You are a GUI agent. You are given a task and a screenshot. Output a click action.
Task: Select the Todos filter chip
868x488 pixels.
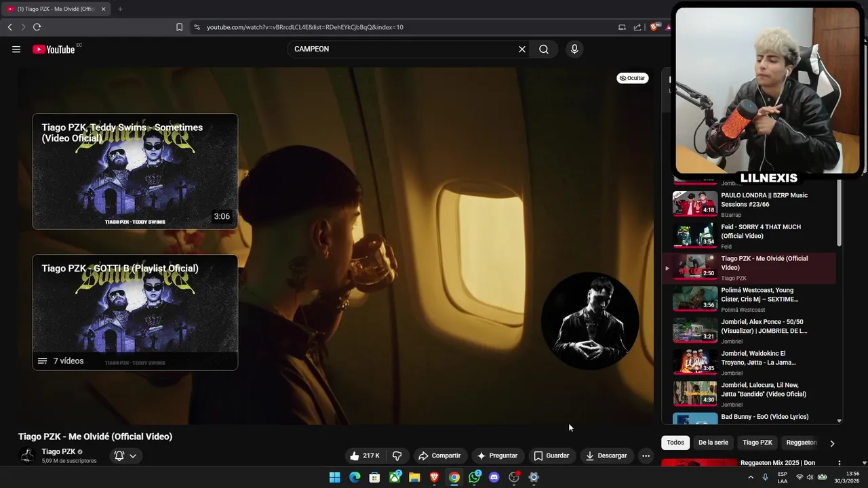675,443
